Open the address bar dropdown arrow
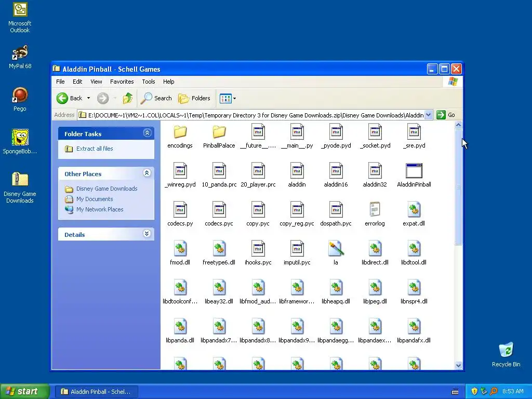The width and height of the screenshot is (532, 399). pyautogui.click(x=429, y=115)
